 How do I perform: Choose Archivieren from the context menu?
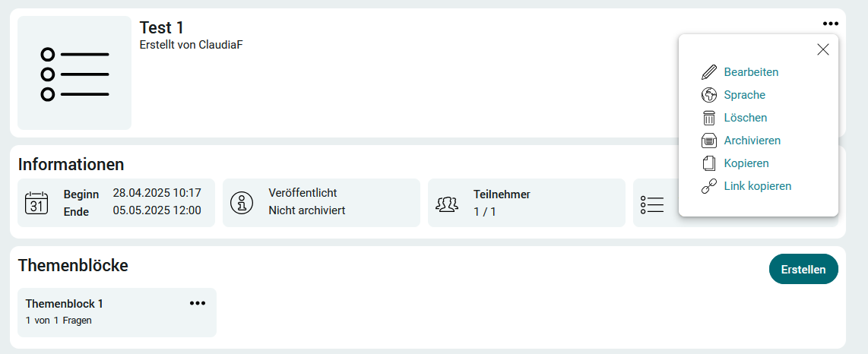pos(752,141)
